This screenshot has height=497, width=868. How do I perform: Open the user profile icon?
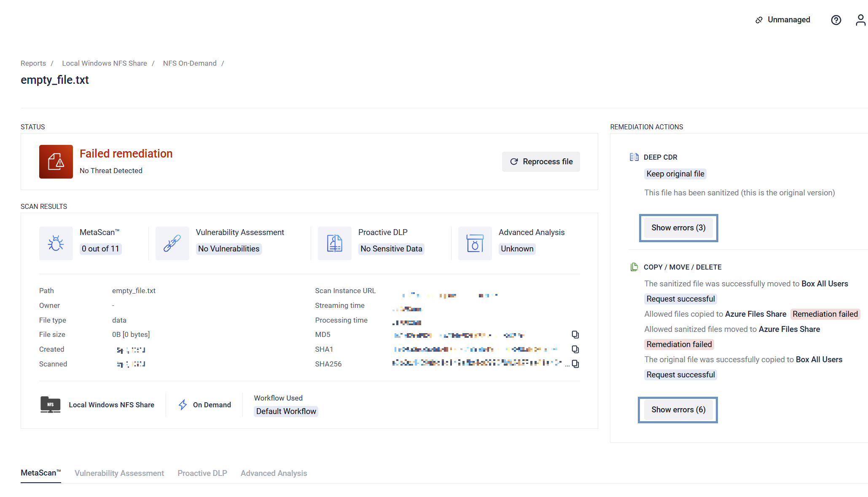click(x=860, y=20)
